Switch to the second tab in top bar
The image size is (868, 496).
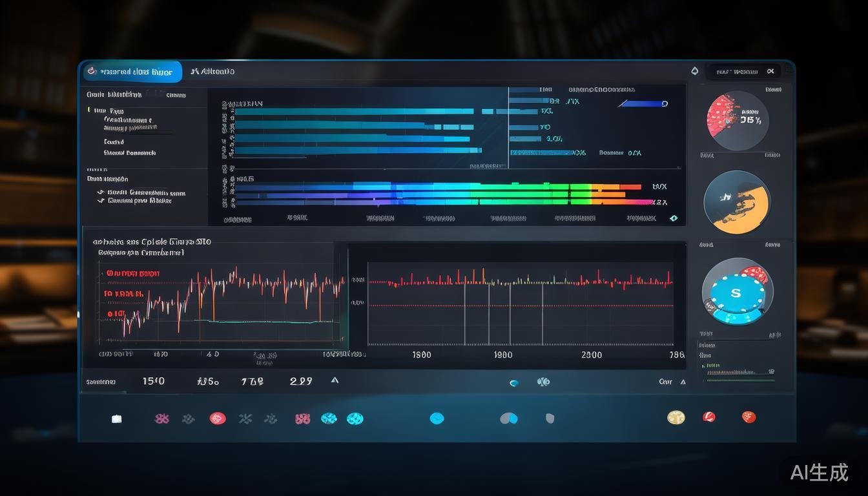click(213, 72)
